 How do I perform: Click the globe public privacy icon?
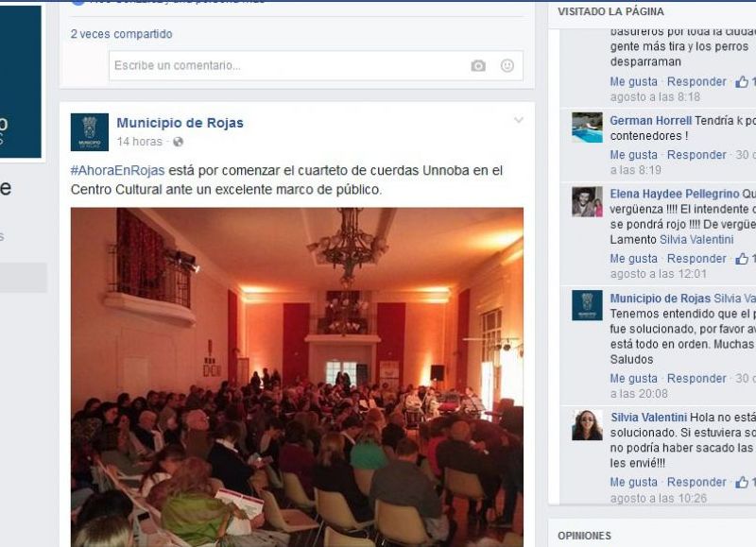(x=178, y=142)
